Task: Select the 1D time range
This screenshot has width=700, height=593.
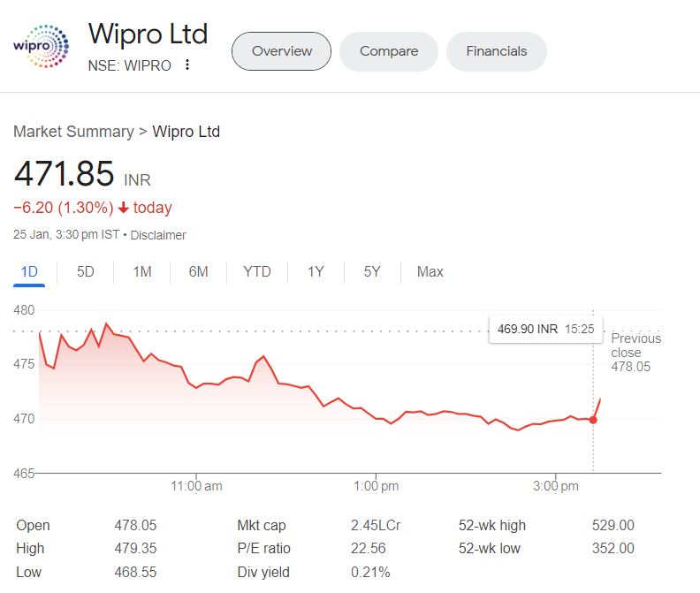Action: click(29, 271)
